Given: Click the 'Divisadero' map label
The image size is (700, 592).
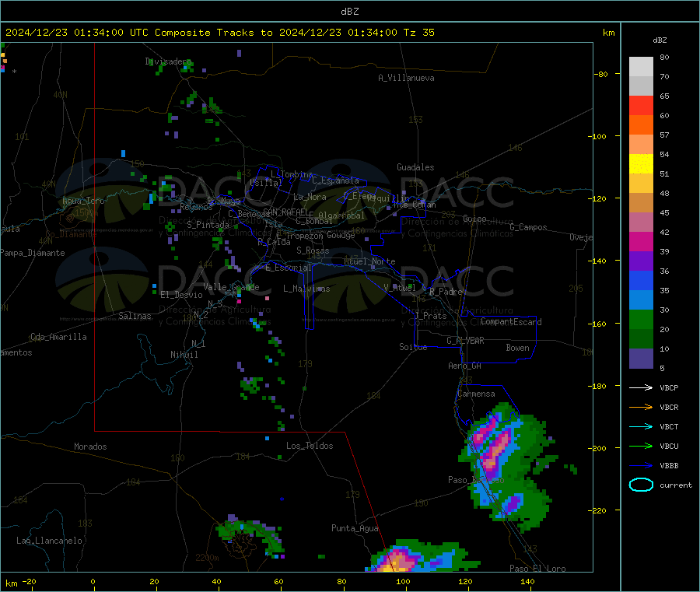Looking at the screenshot, I should pos(168,61).
